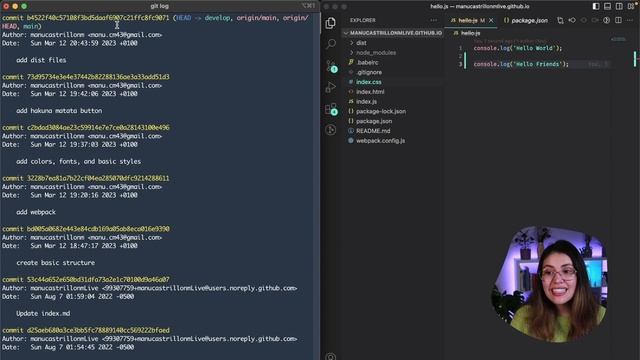Click the commit hash starting with d25aeb68 in the terminal
This screenshot has width=640, height=360.
pos(98,330)
